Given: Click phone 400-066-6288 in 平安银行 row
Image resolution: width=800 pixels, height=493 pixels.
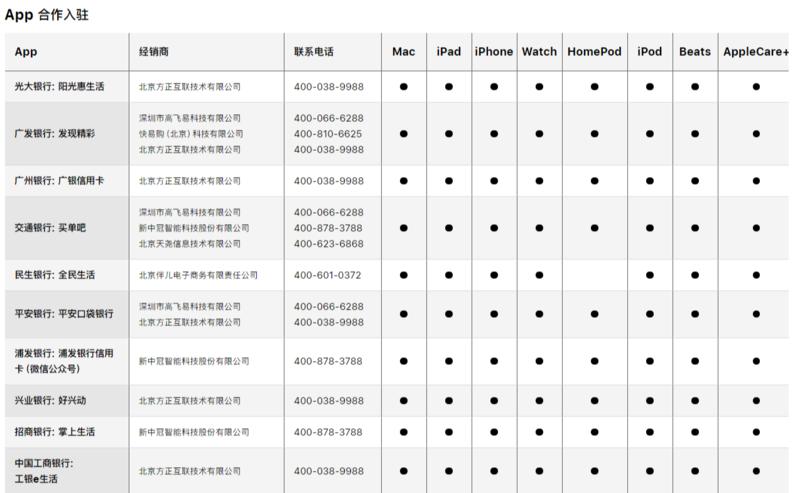Looking at the screenshot, I should pos(329,307).
